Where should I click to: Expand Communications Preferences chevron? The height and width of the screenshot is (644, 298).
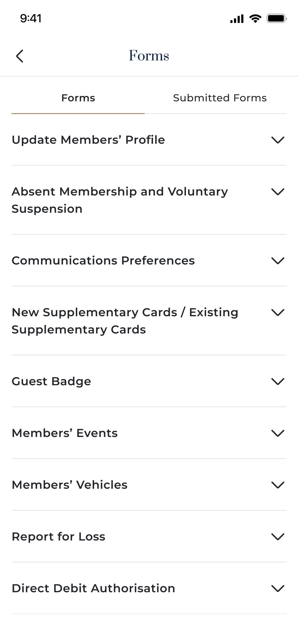click(x=278, y=261)
